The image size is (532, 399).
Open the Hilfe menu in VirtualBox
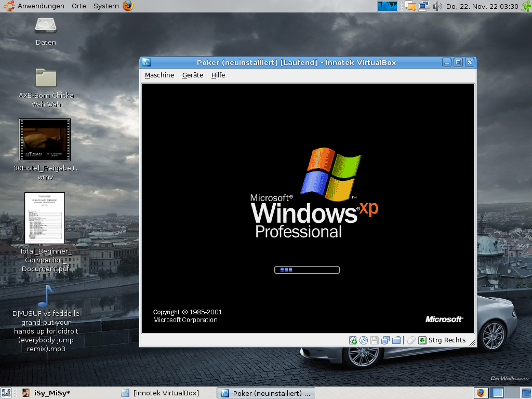pos(218,75)
